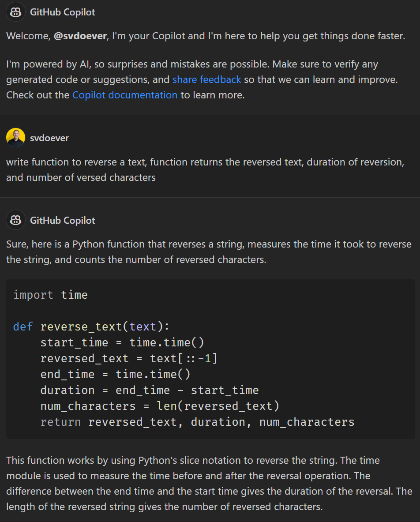420x522 pixels.
Task: Click the user prompt about reversing a text
Action: click(x=205, y=170)
